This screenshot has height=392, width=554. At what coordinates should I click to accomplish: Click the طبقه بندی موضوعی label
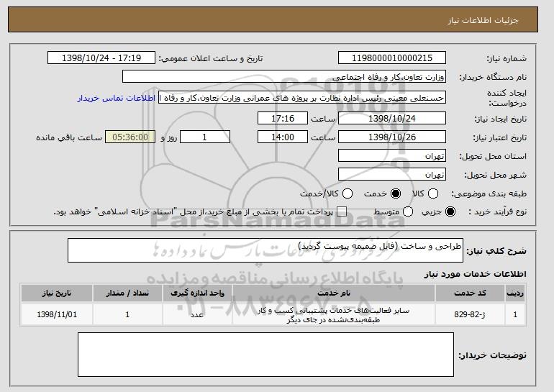coord(489,193)
